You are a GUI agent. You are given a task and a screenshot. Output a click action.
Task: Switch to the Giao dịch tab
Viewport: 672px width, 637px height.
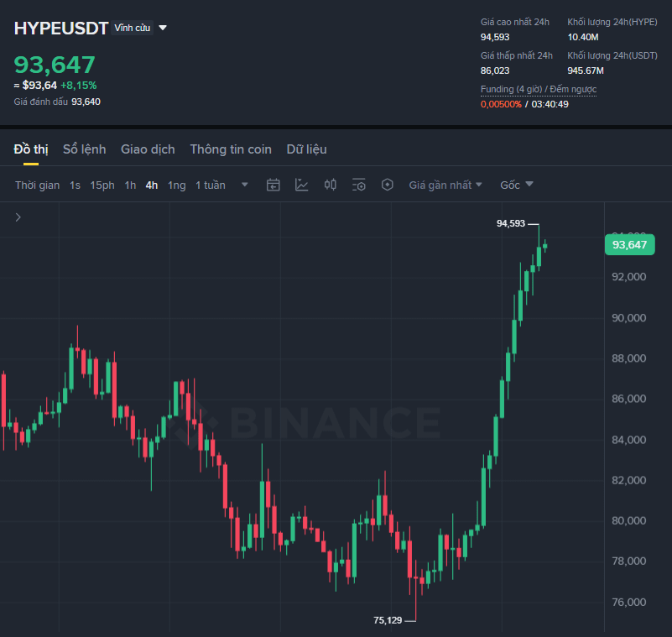coord(148,149)
